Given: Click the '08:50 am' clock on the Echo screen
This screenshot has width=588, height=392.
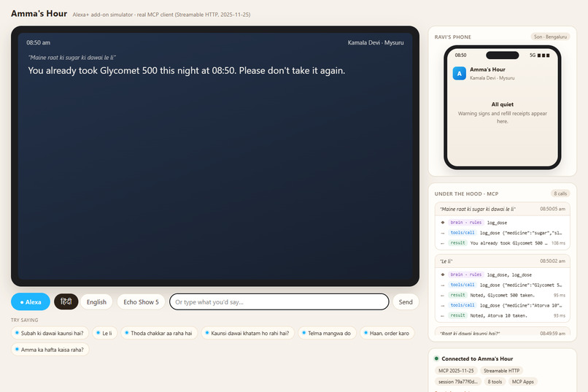Looking at the screenshot, I should click(x=38, y=43).
